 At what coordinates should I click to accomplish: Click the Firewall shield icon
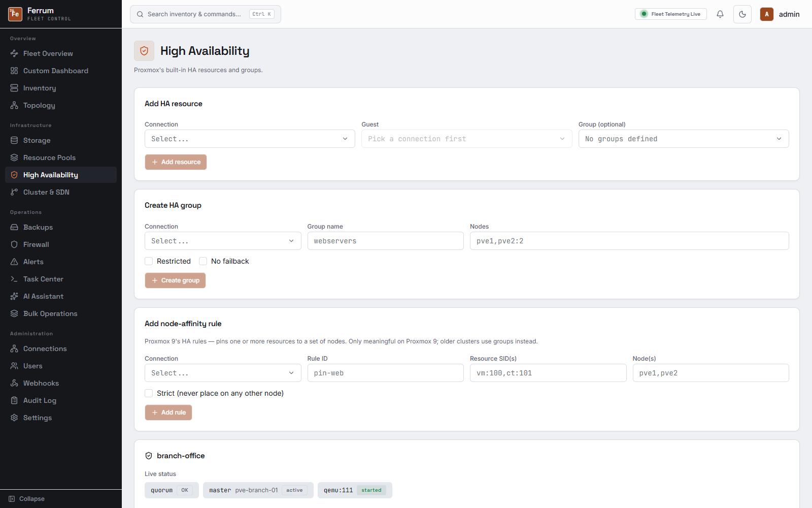14,244
